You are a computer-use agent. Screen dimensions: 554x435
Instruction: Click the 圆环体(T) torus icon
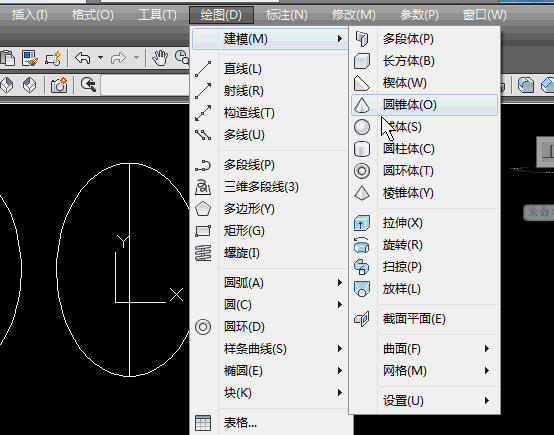click(362, 171)
